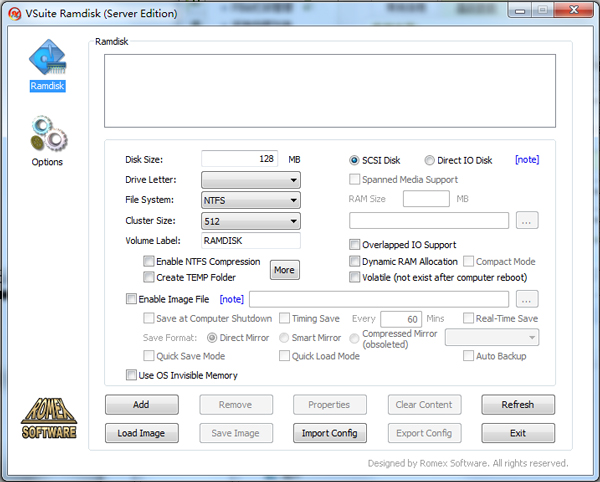Screen dimensions: 600x482
Task: Click the Properties button
Action: point(330,405)
